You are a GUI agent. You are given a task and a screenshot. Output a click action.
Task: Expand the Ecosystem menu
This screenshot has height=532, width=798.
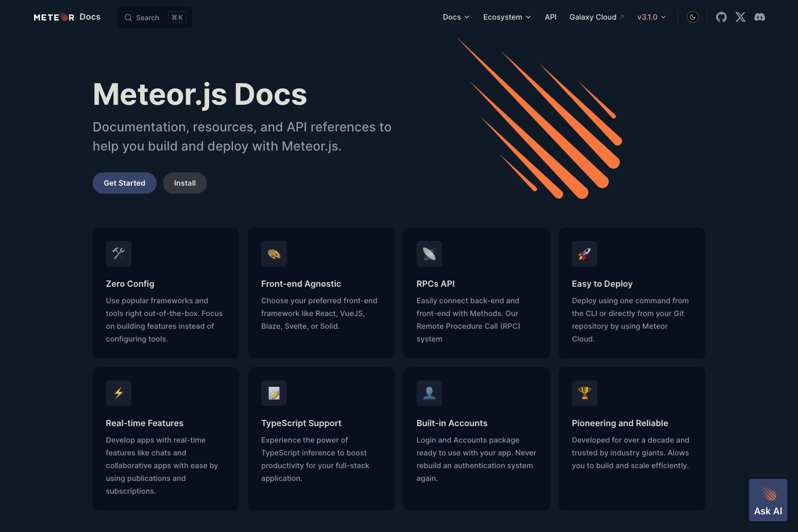click(507, 17)
